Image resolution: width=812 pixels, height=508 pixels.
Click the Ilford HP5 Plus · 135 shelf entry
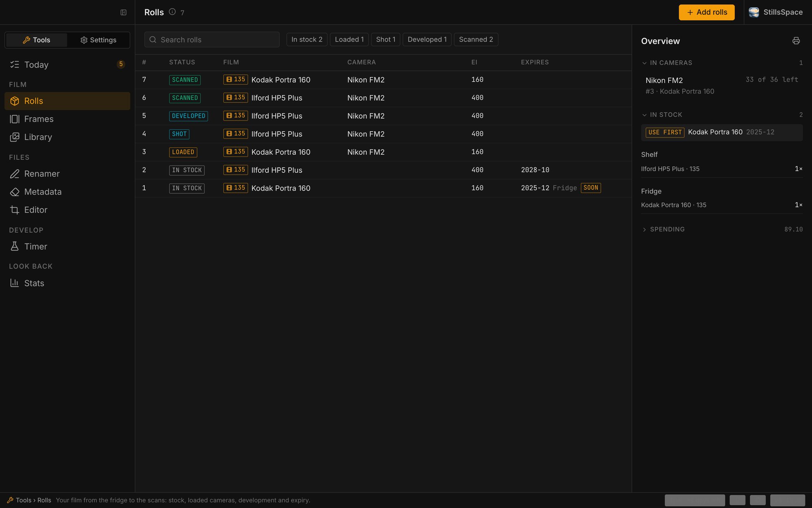722,169
